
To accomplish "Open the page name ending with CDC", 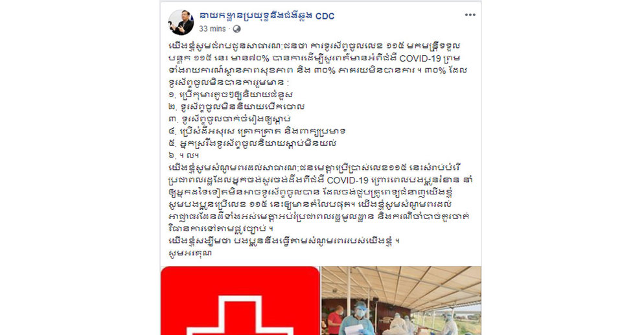I will 266,16.
